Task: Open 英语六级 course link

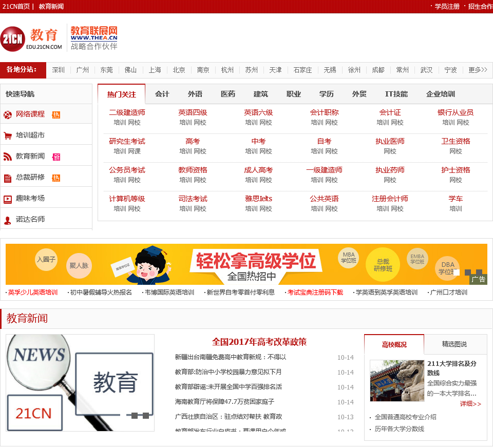Action: pyautogui.click(x=258, y=112)
